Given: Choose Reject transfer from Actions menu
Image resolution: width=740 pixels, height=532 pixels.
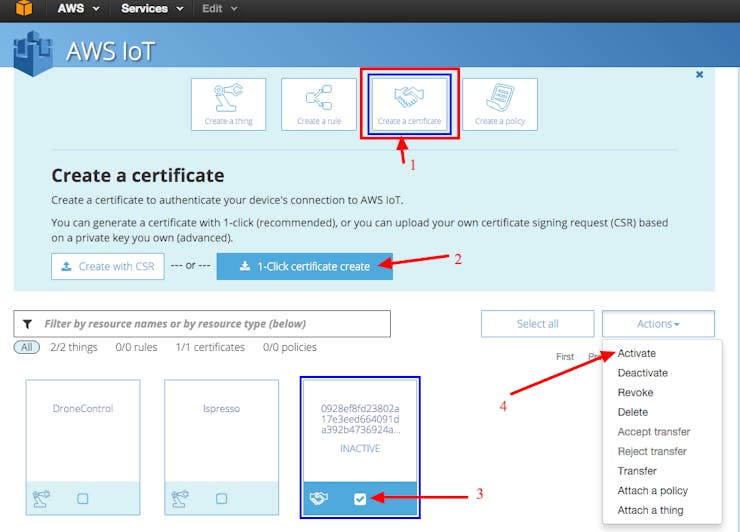Looking at the screenshot, I should tap(652, 451).
